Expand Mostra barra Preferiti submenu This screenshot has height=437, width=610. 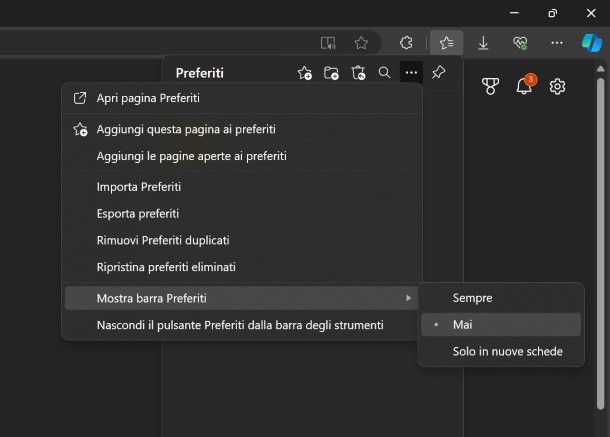(242, 298)
